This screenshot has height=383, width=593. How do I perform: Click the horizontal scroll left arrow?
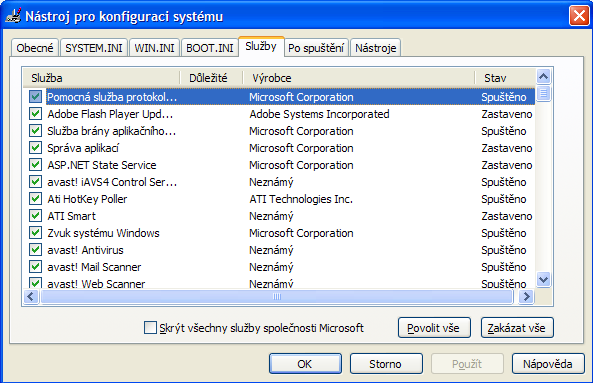[31, 296]
